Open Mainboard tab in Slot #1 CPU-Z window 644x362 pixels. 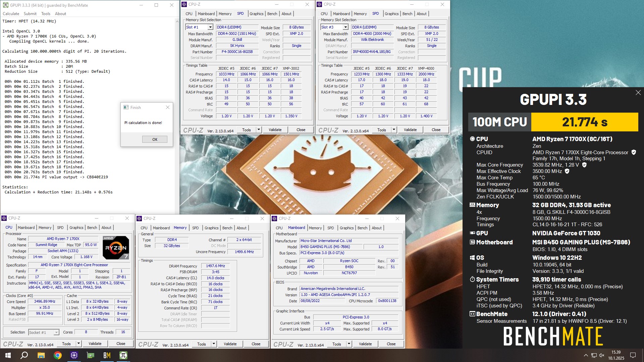click(x=206, y=14)
